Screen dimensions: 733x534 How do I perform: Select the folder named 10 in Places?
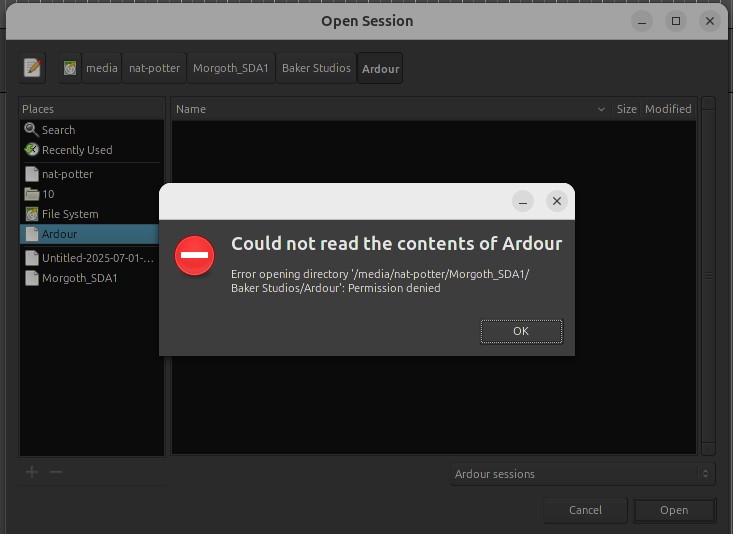point(48,194)
